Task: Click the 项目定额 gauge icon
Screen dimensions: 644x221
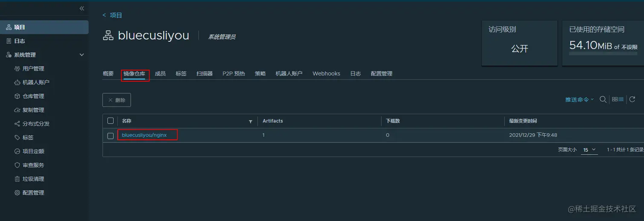Action: (17, 151)
